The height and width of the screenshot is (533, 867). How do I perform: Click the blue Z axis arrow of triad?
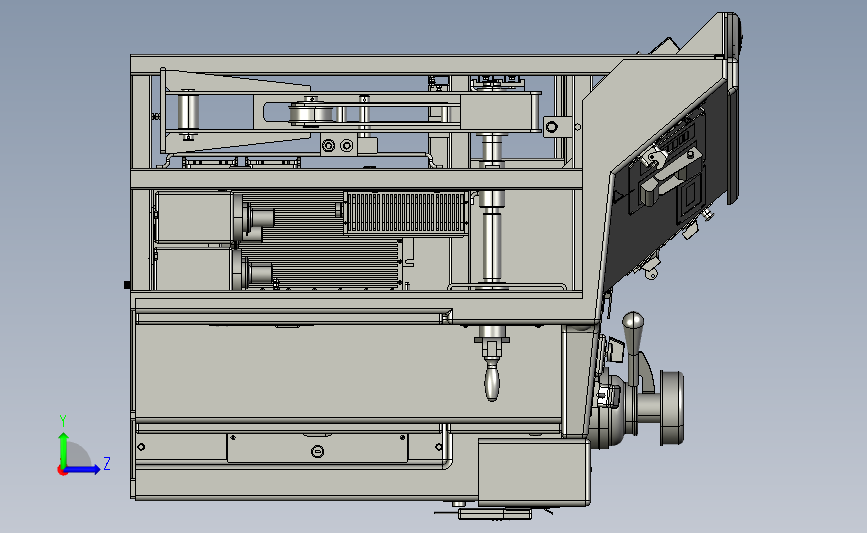[x=83, y=469]
